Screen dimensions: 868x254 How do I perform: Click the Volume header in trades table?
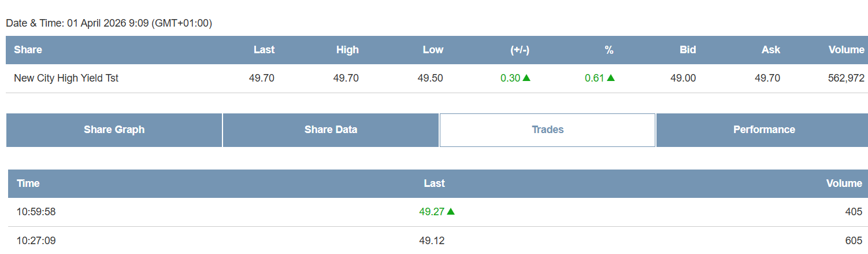[844, 183]
